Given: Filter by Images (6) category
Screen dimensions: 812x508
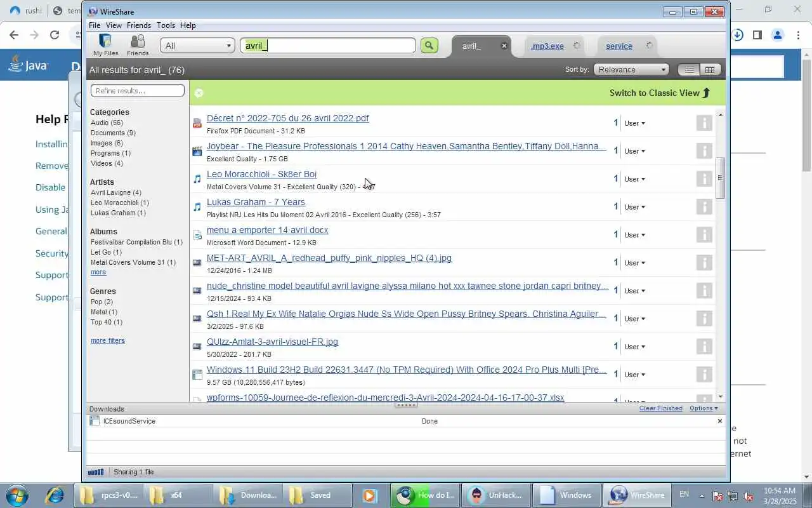Looking at the screenshot, I should coord(107,143).
